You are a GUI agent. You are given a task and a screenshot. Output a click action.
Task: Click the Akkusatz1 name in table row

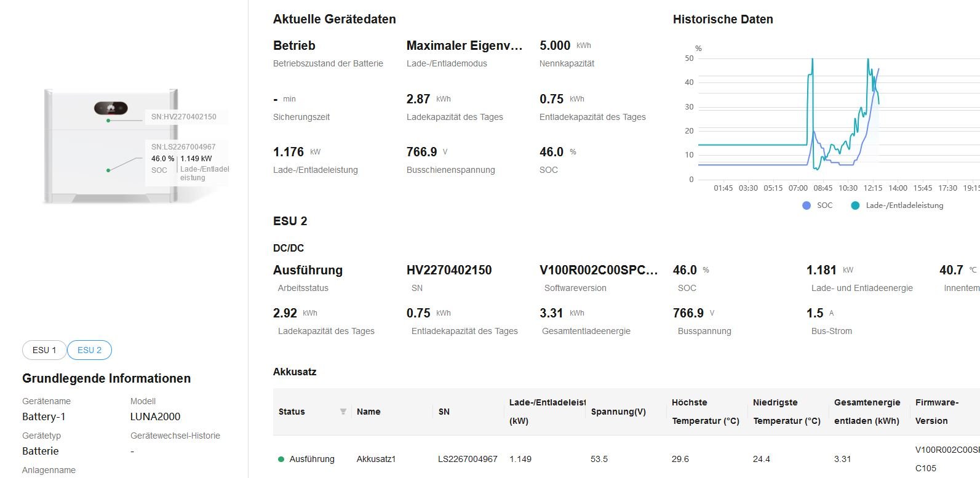point(376,459)
